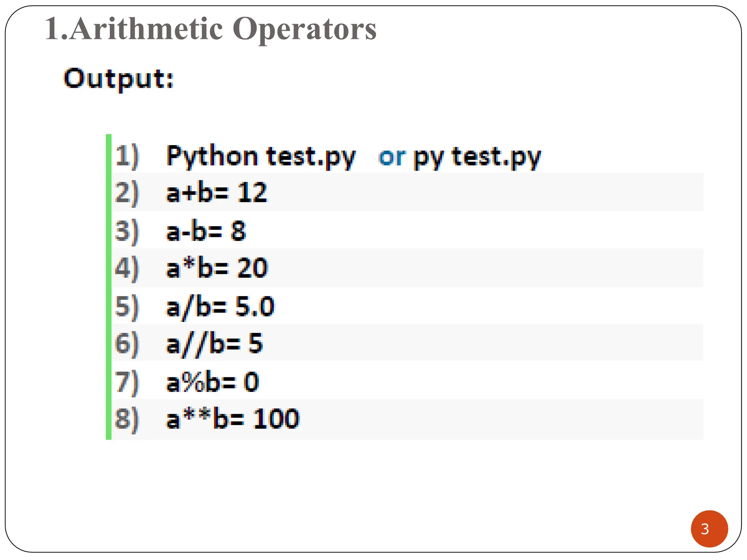Click line number '6)' in the code block
The width and height of the screenshot is (747, 560).
(x=127, y=344)
